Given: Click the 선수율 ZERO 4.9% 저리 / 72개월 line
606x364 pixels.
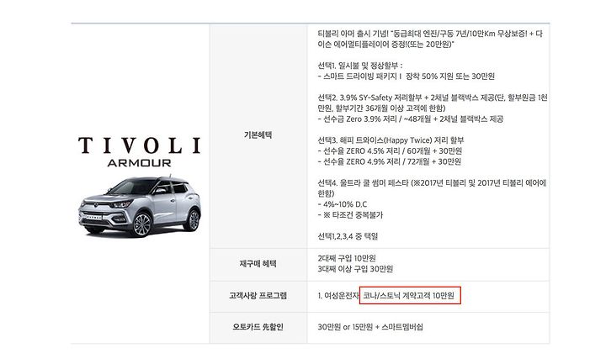Looking at the screenshot, I should pyautogui.click(x=390, y=161).
